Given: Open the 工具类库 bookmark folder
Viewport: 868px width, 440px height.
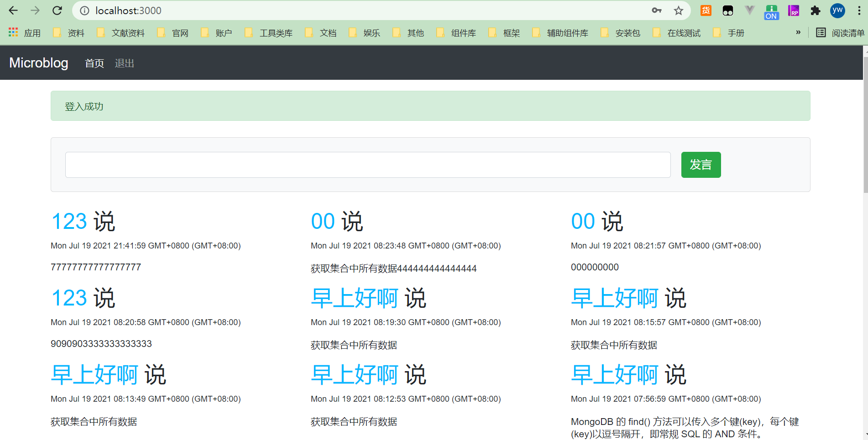Looking at the screenshot, I should 269,33.
